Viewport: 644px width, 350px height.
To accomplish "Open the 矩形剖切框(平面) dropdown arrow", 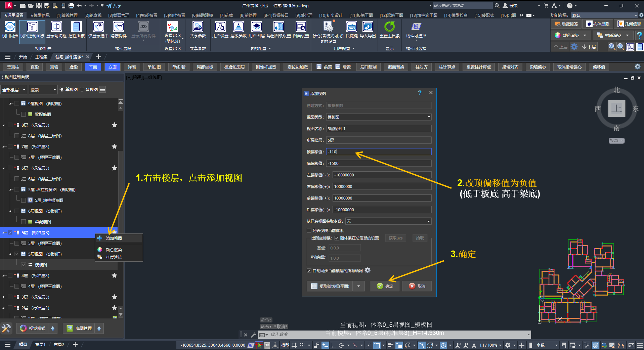I will (x=359, y=286).
